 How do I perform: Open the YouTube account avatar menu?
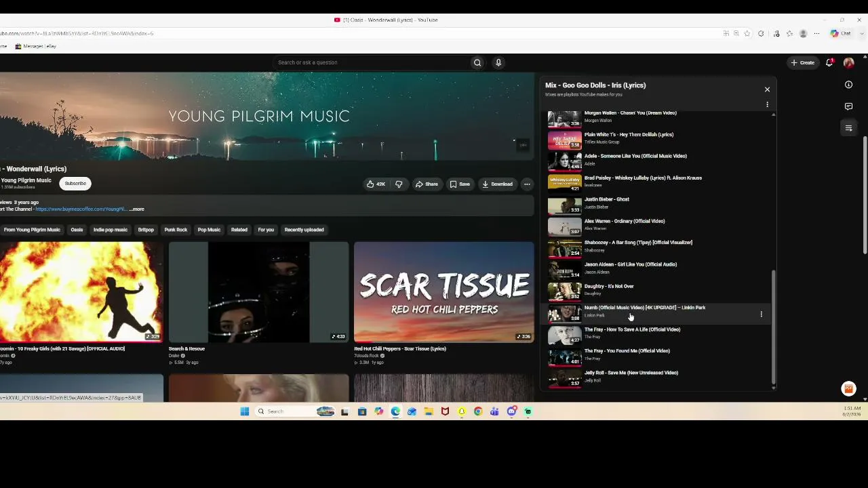848,62
